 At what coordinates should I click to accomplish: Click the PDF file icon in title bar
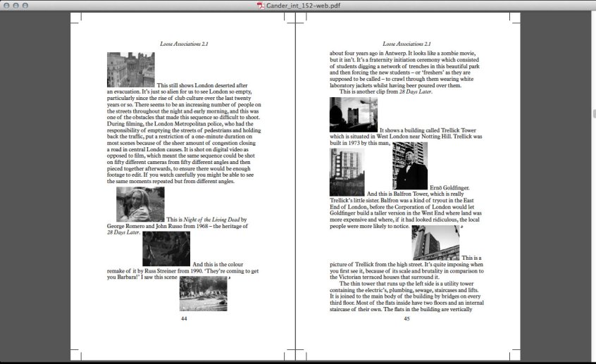point(261,6)
